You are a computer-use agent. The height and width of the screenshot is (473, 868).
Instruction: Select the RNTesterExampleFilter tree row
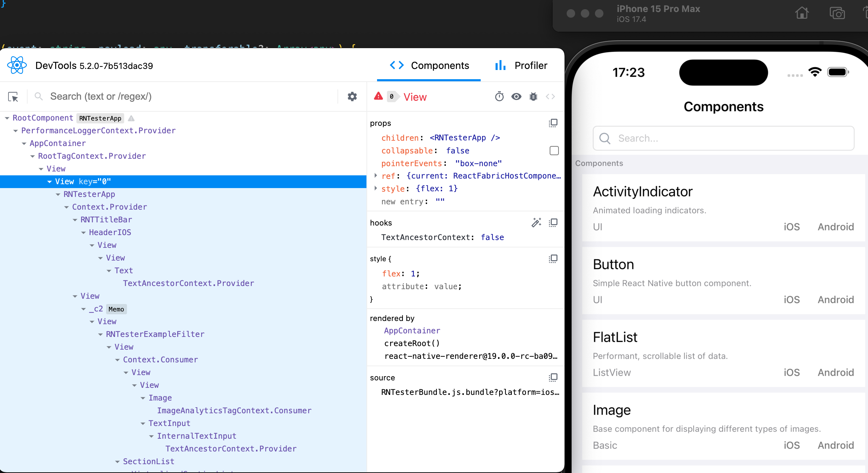[183, 334]
